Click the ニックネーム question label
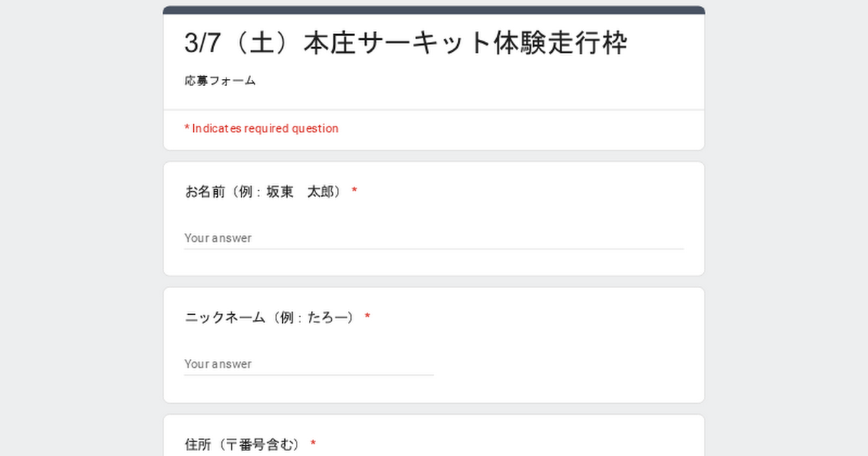The height and width of the screenshot is (456, 868). (270, 318)
